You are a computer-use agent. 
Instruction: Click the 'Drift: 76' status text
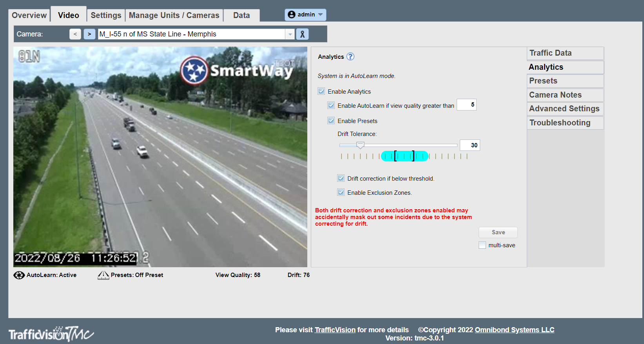(299, 275)
